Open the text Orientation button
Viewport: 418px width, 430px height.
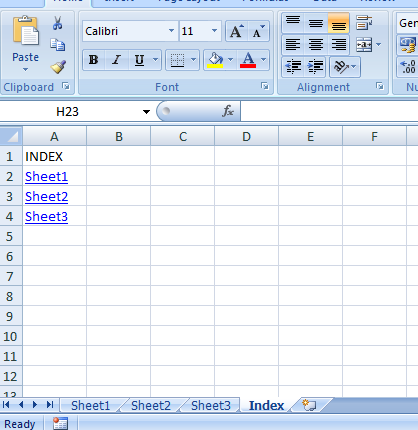(x=345, y=67)
